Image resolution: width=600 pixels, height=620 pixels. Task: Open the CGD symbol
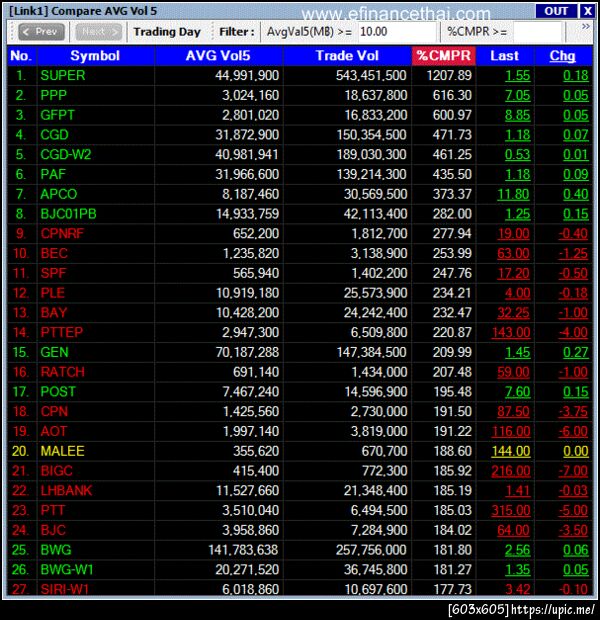[54, 135]
